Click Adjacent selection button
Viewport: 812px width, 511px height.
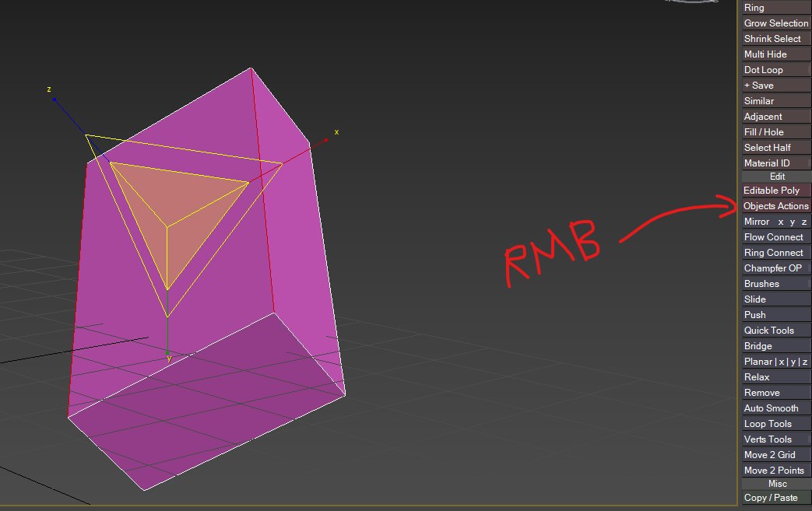click(x=776, y=117)
